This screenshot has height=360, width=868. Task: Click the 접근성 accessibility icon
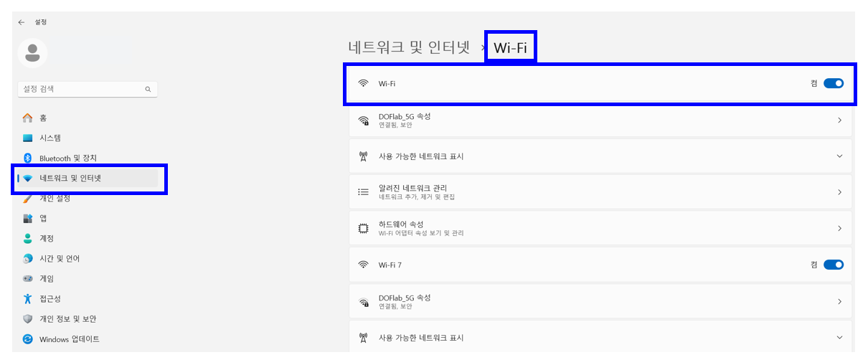click(28, 298)
